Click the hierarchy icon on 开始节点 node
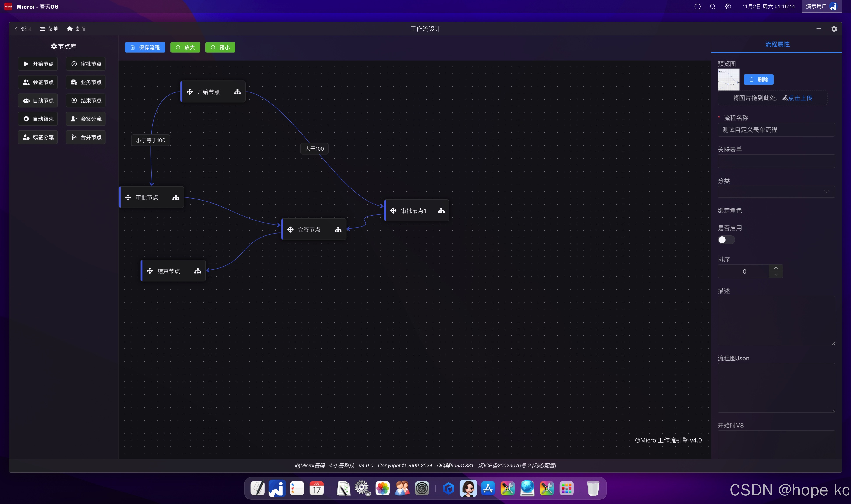This screenshot has height=504, width=851. click(237, 92)
